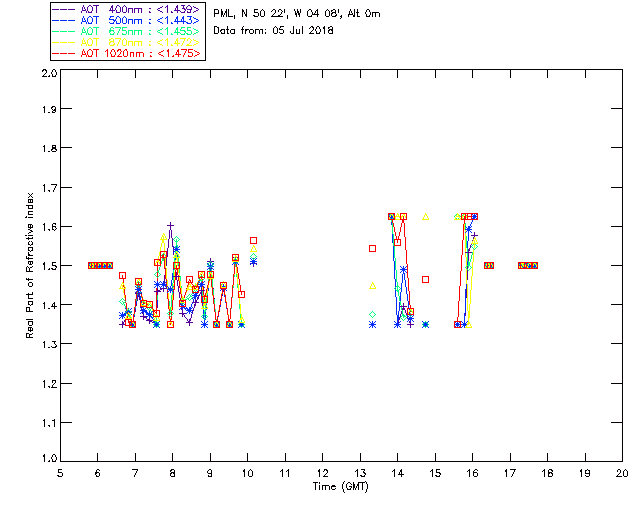Image resolution: width=640 pixels, height=512 pixels.
Task: Click the 2.0 y-axis tick label
Action: 49,73
